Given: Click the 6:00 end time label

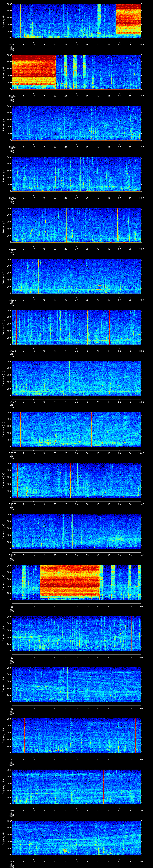Looking at the screenshot, I should click(141, 249).
